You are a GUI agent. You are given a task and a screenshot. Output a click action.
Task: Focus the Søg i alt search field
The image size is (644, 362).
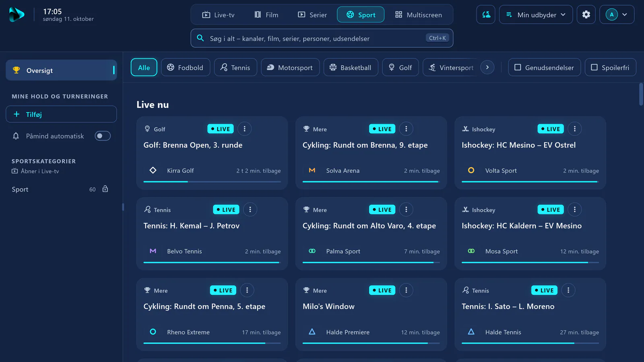[322, 38]
